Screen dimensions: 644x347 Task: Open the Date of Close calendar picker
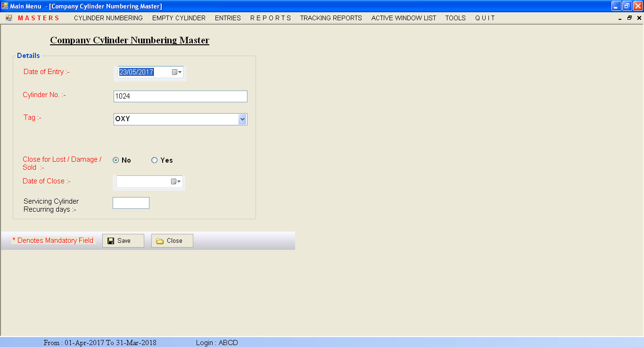pos(176,182)
